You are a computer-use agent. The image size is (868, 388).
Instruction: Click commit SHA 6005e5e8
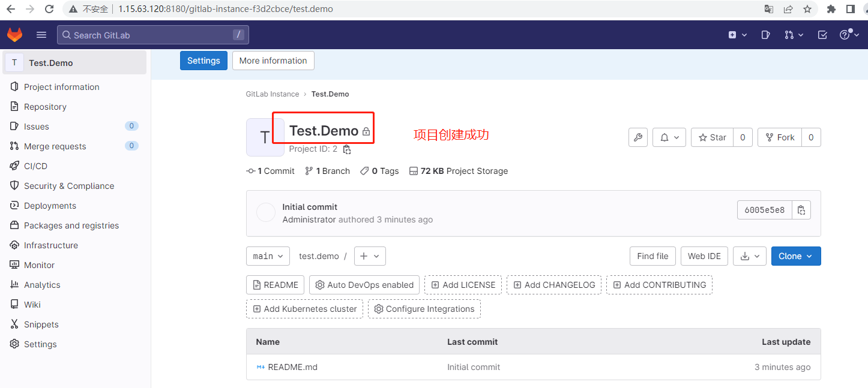(765, 210)
